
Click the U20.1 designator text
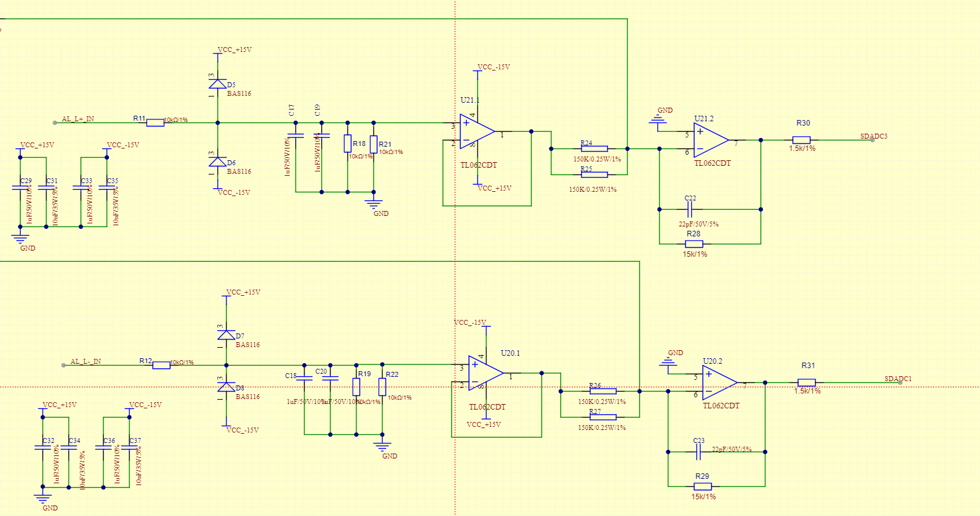pos(510,353)
